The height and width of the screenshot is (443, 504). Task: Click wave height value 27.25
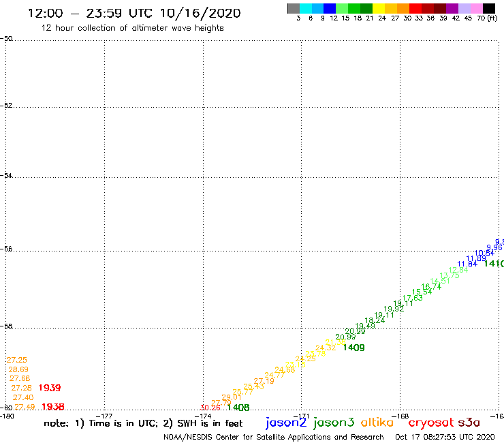17,360
